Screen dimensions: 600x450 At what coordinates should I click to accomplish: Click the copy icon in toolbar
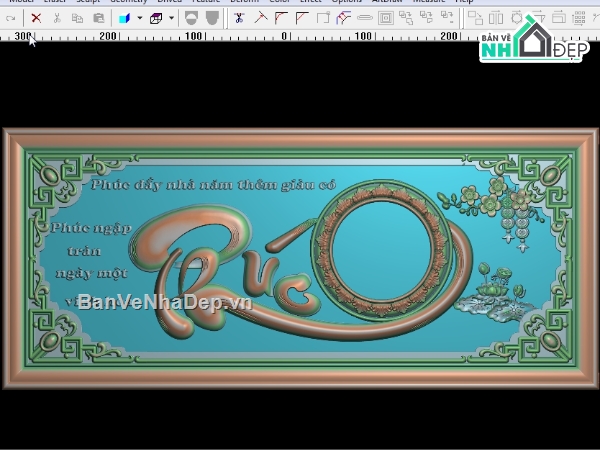point(78,18)
